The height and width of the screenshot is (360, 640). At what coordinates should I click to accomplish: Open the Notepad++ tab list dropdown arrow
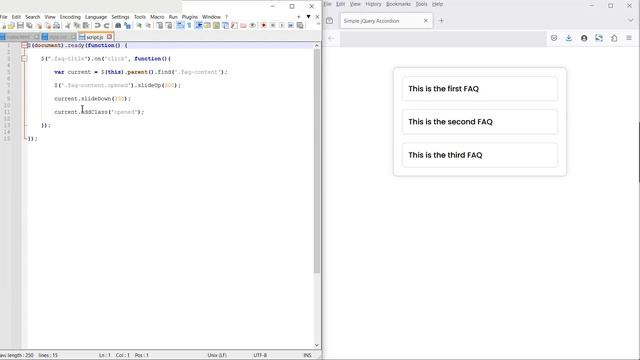[309, 17]
